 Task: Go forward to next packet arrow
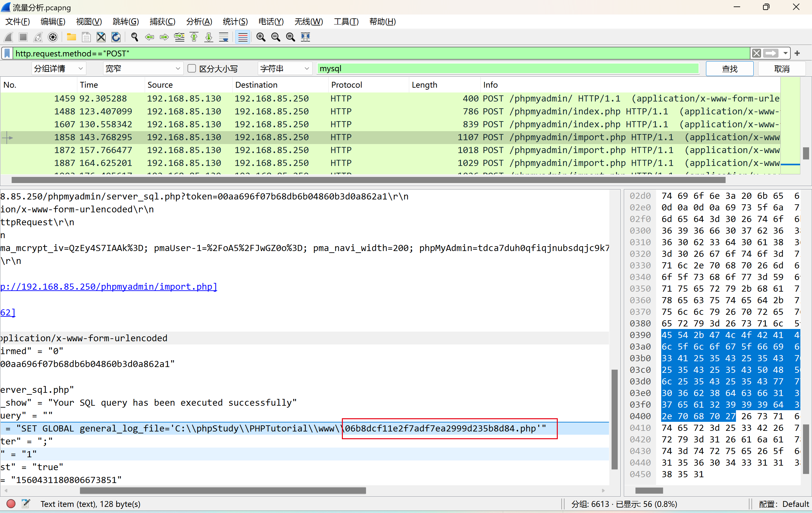164,37
